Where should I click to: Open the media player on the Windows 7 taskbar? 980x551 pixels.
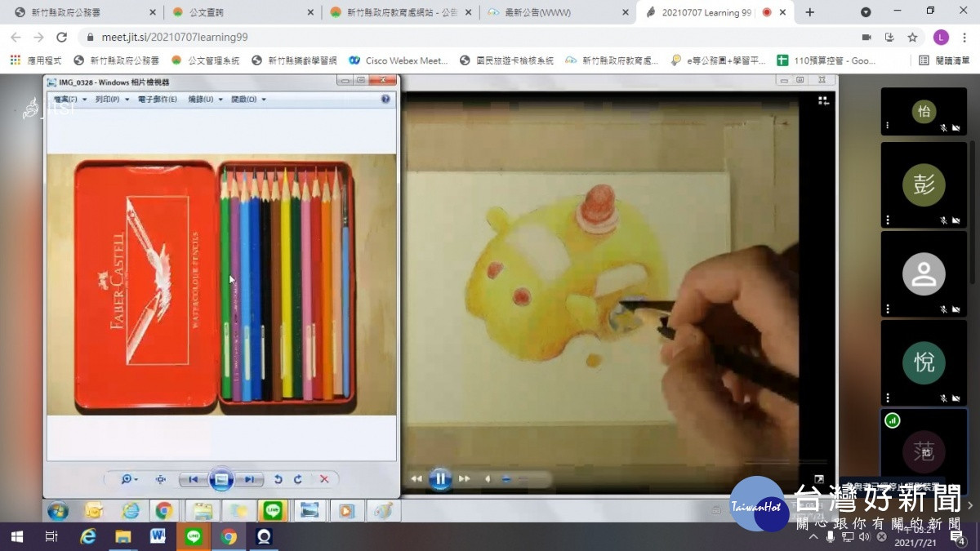click(x=346, y=511)
